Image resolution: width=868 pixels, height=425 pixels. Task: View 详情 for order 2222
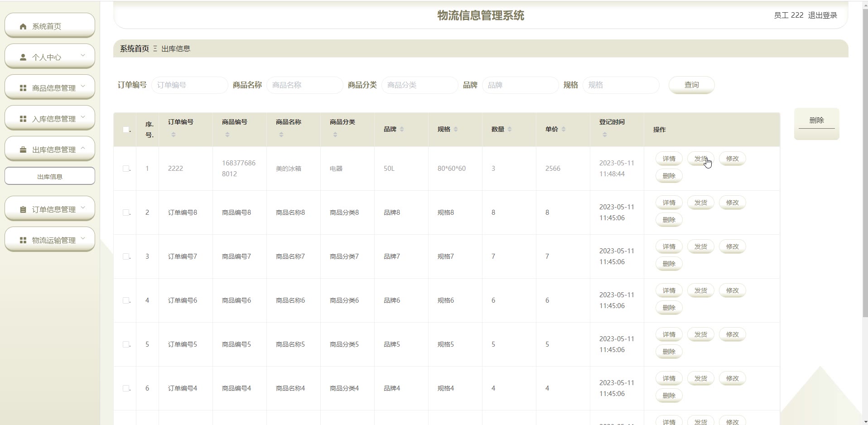point(669,159)
